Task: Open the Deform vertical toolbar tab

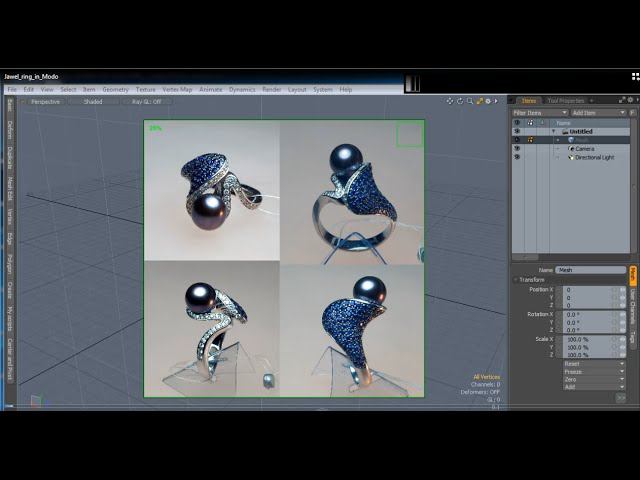Action: 10,130
